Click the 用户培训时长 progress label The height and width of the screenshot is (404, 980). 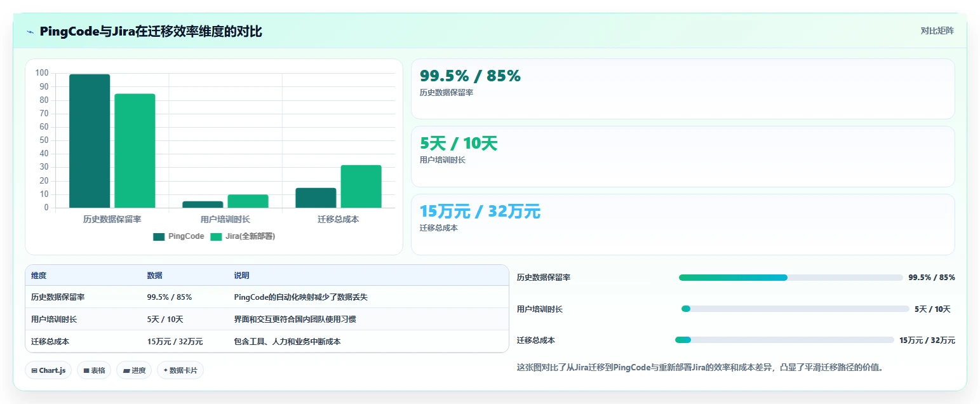click(x=540, y=309)
